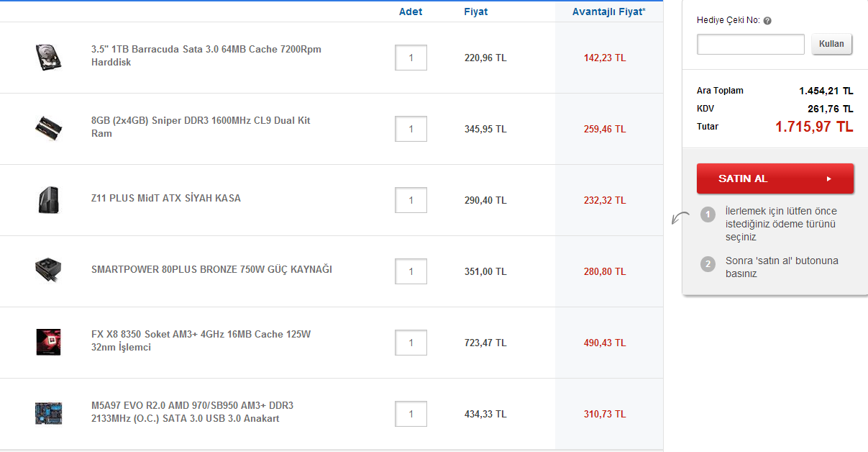Viewport: 868px width, 452px height.
Task: Click the motherboard price 434,33 TL
Action: pos(485,414)
